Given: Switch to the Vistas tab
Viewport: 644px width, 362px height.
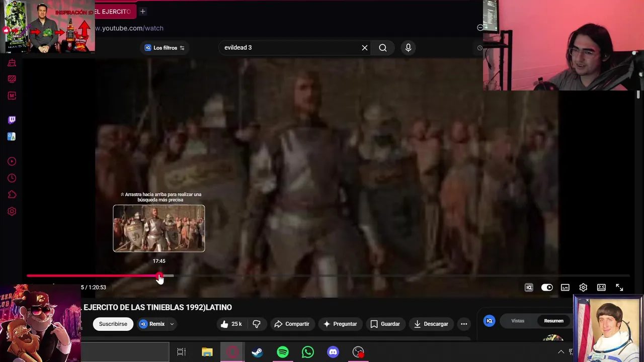Looking at the screenshot, I should pos(518,321).
